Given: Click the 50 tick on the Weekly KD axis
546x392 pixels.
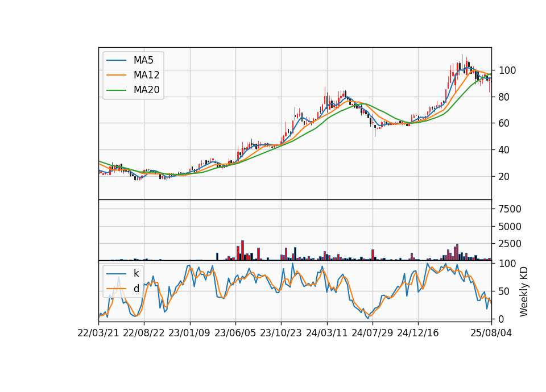Looking at the screenshot, I should [x=504, y=291].
